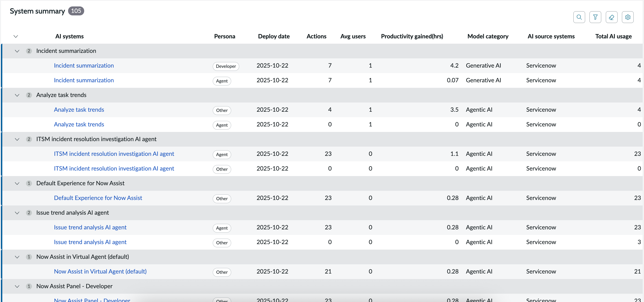644x302 pixels.
Task: Open Default Experience for Now Assist link
Action: pyautogui.click(x=98, y=198)
